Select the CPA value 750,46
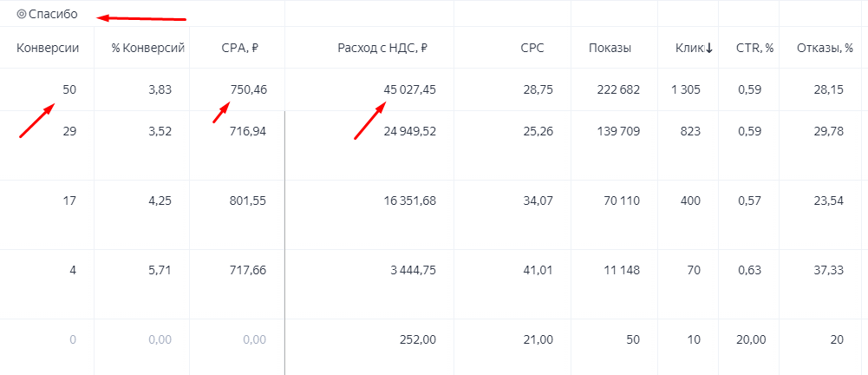 [249, 89]
